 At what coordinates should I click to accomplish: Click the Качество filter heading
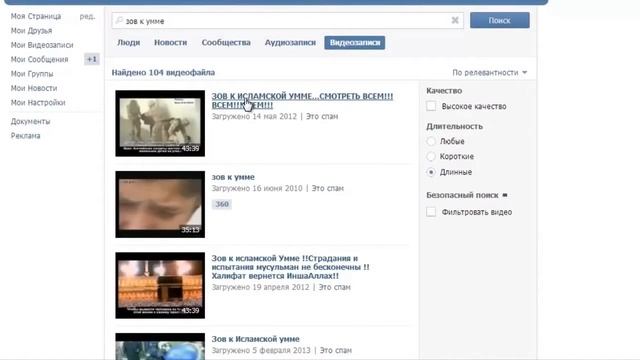444,91
